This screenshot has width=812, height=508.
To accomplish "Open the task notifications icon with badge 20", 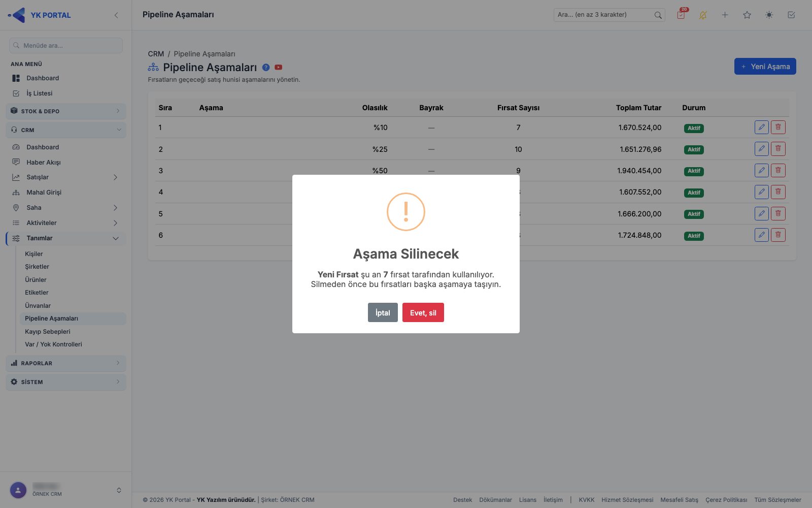I will pyautogui.click(x=681, y=15).
